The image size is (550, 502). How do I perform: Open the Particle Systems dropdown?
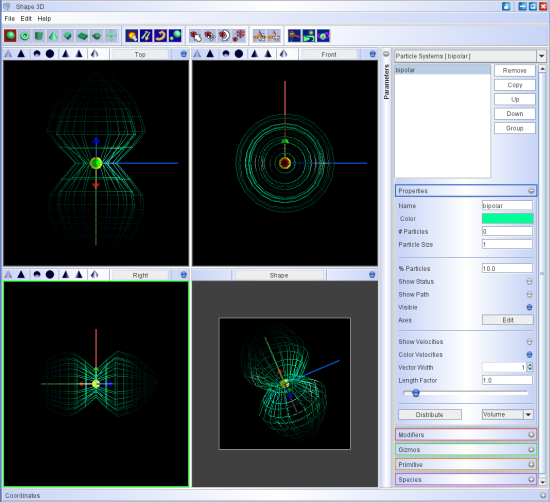[542, 56]
